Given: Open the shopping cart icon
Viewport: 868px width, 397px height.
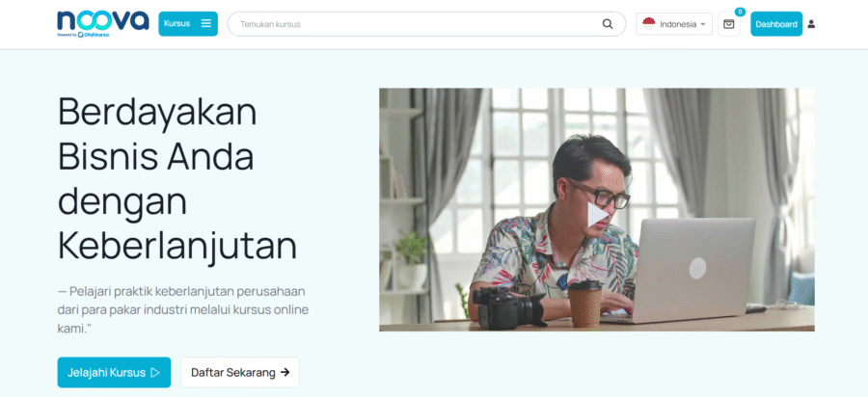Looking at the screenshot, I should click(729, 25).
